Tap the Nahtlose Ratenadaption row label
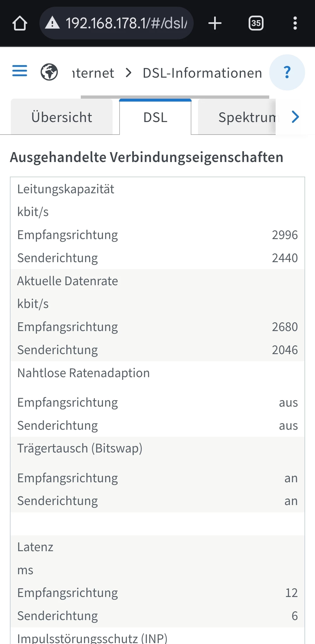315x644 pixels. coord(83,373)
